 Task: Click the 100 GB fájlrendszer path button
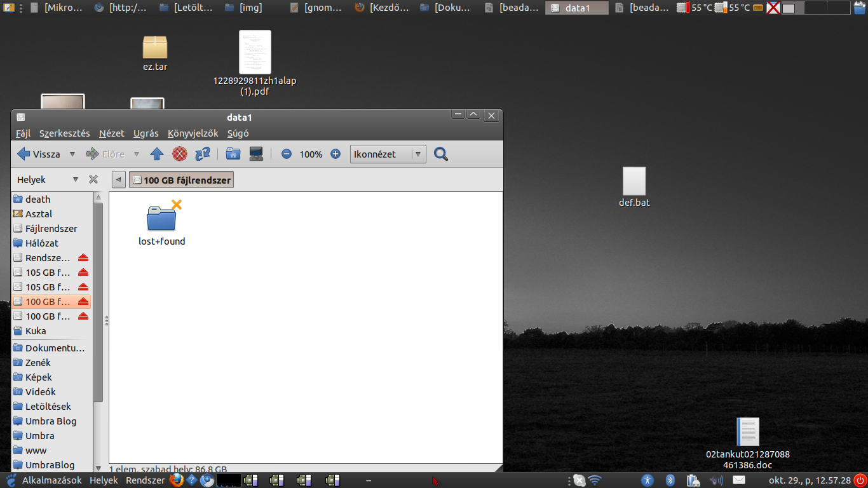coord(181,180)
